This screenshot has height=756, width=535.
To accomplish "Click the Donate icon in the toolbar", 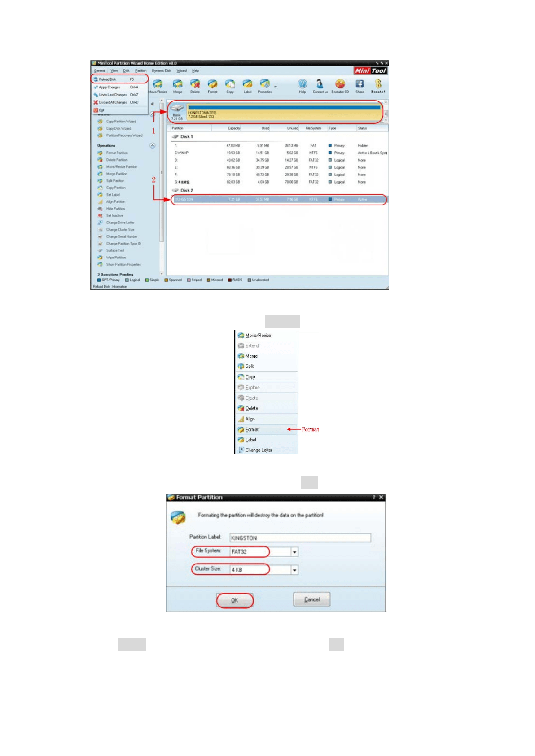I will coord(378,86).
